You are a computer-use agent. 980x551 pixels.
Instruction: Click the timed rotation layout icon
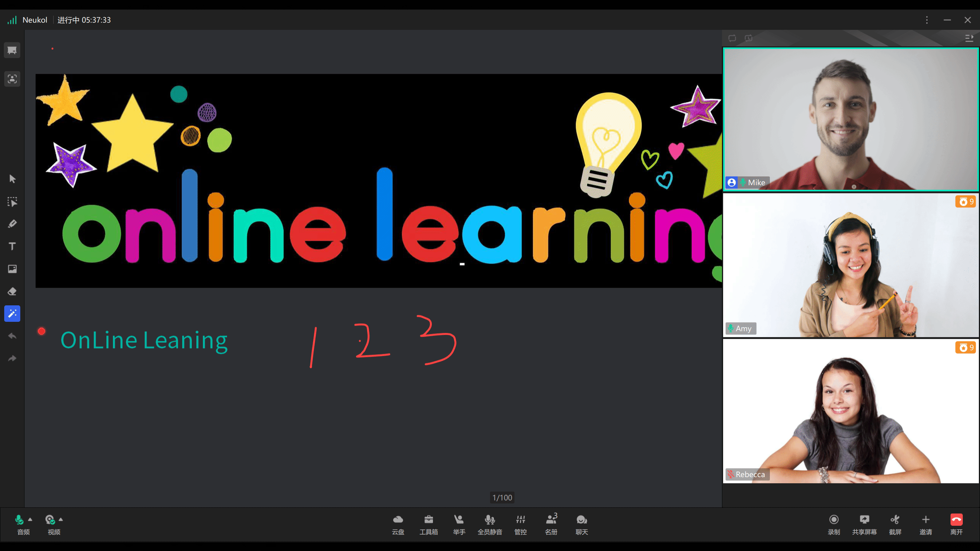748,38
